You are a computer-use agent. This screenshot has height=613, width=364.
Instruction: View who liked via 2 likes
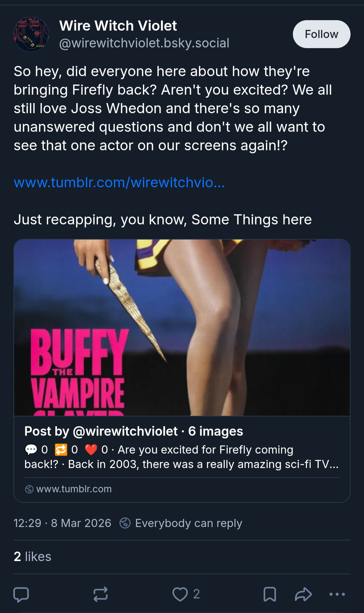pos(32,556)
